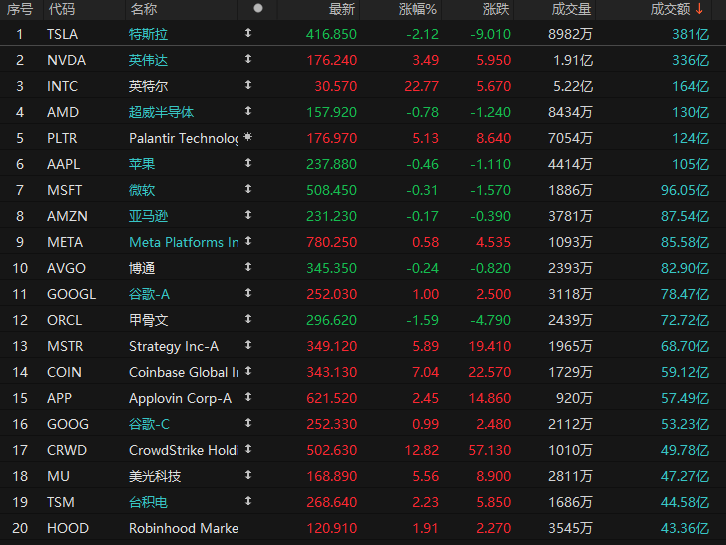This screenshot has width=726, height=545.
Task: Select the 美光科技 name cell
Action: click(155, 476)
